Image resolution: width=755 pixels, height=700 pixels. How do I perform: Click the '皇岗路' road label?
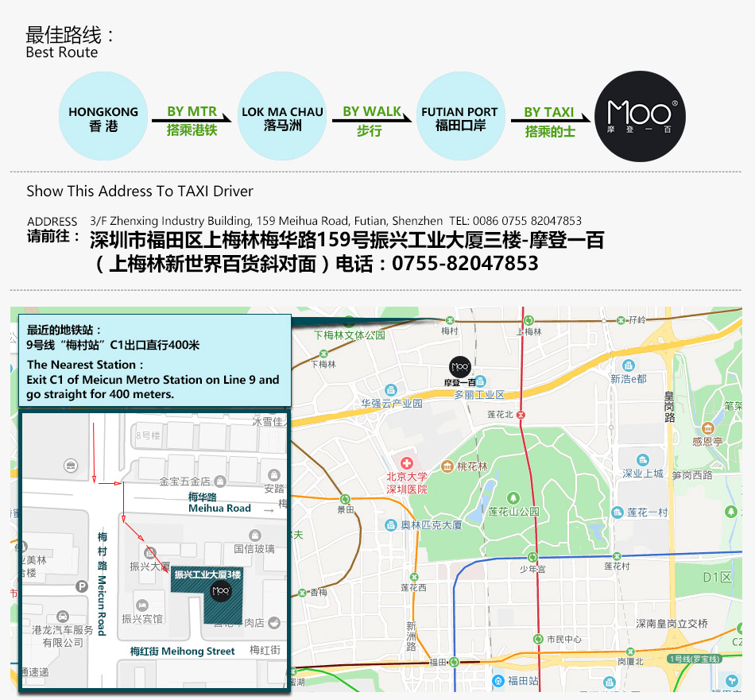(669, 407)
